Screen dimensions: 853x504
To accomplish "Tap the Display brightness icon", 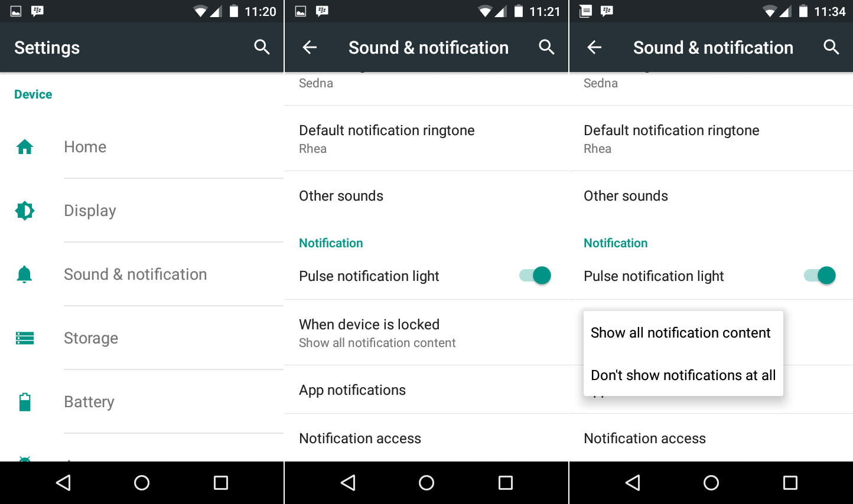I will click(25, 211).
